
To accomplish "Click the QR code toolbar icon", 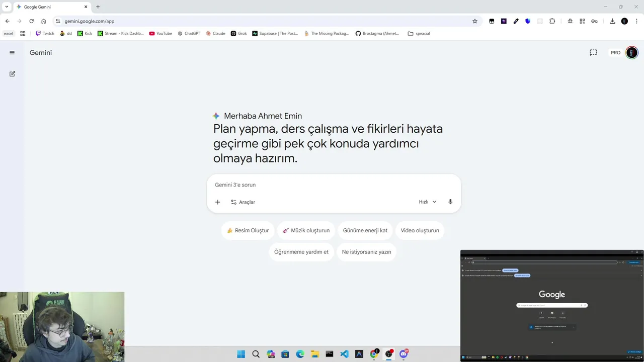I will coord(582,21).
